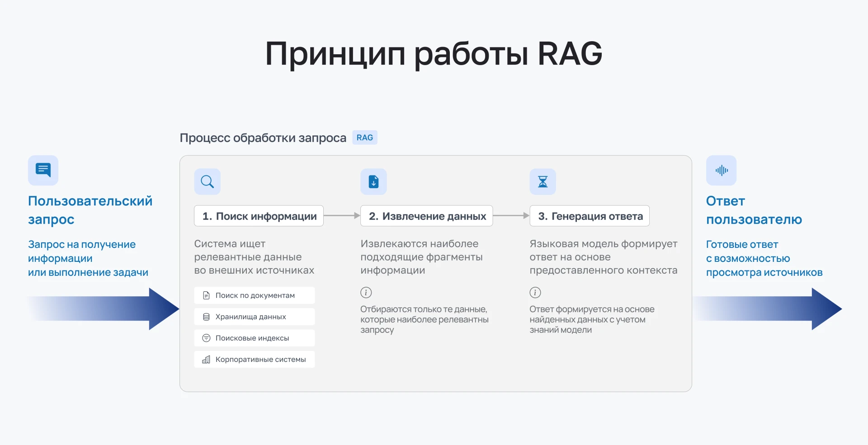Click the Корпоративные системы chip
868x445 pixels.
pyautogui.click(x=255, y=359)
